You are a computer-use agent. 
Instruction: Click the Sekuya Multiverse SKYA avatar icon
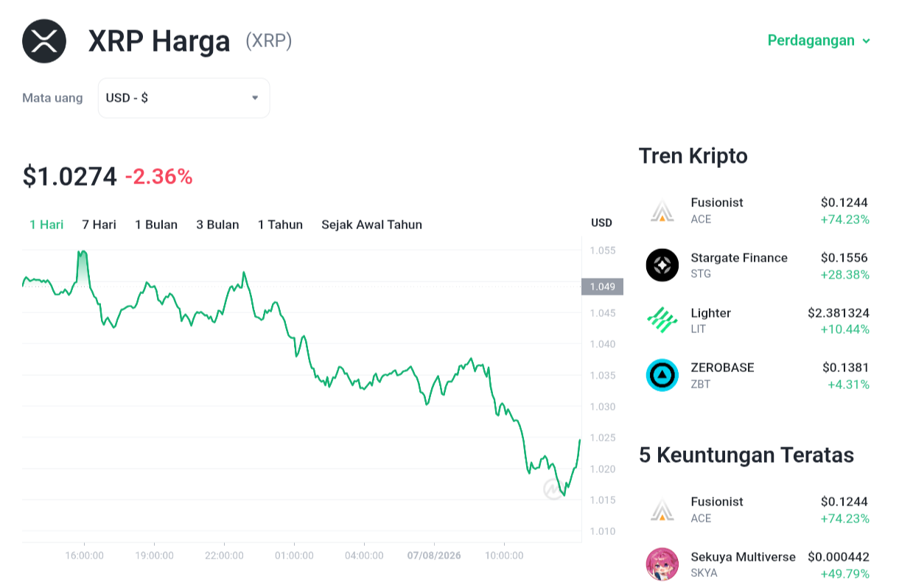click(x=662, y=564)
